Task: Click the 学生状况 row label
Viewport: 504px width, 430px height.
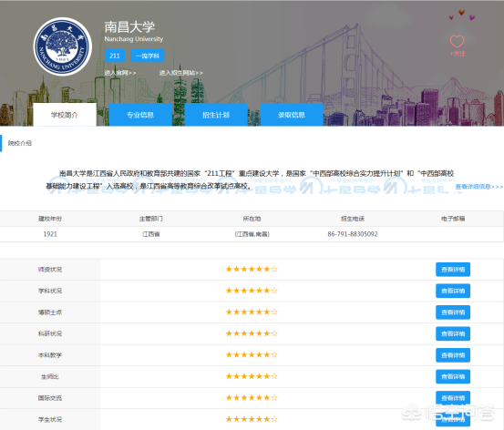Action: [x=50, y=419]
